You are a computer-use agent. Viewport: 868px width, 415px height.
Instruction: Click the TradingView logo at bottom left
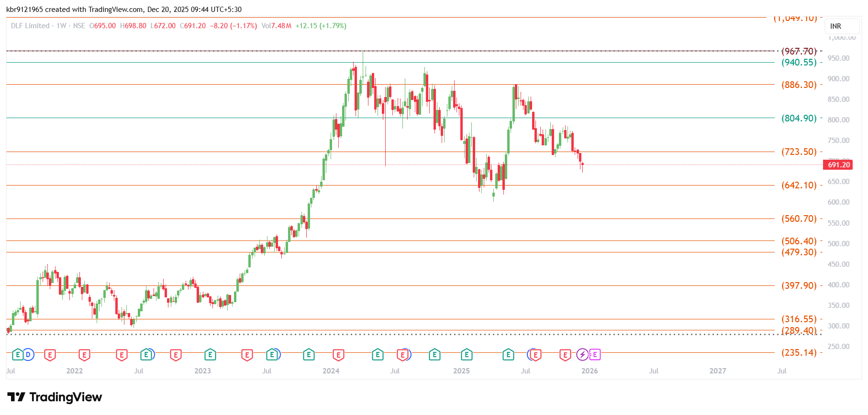click(55, 397)
